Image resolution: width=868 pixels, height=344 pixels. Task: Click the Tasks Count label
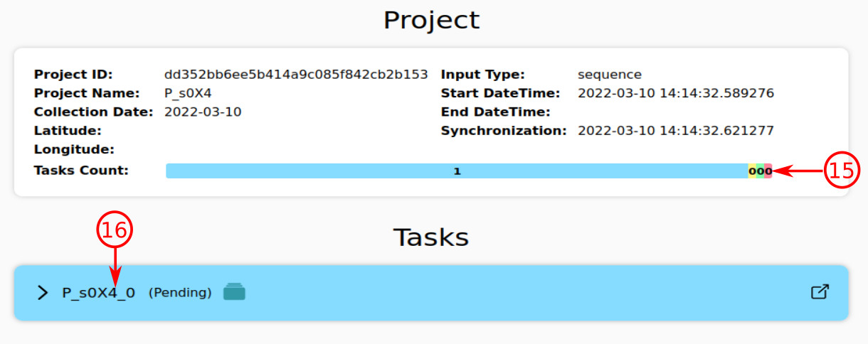coord(81,171)
